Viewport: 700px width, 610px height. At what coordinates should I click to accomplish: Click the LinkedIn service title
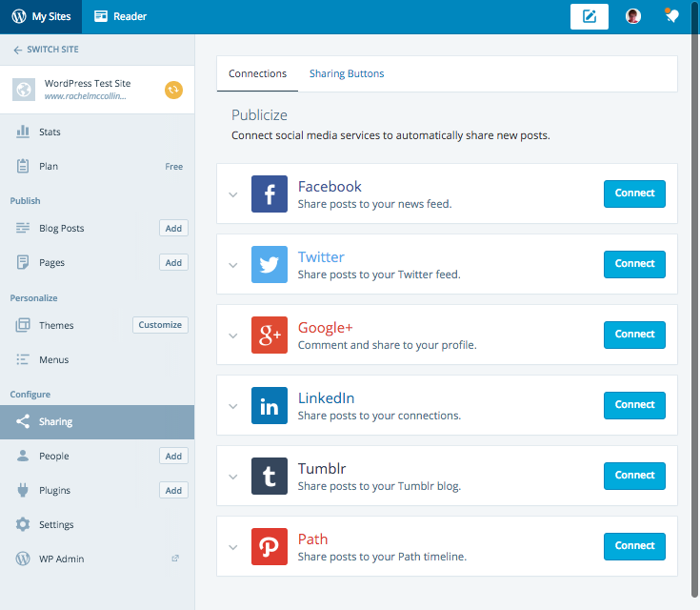click(326, 398)
